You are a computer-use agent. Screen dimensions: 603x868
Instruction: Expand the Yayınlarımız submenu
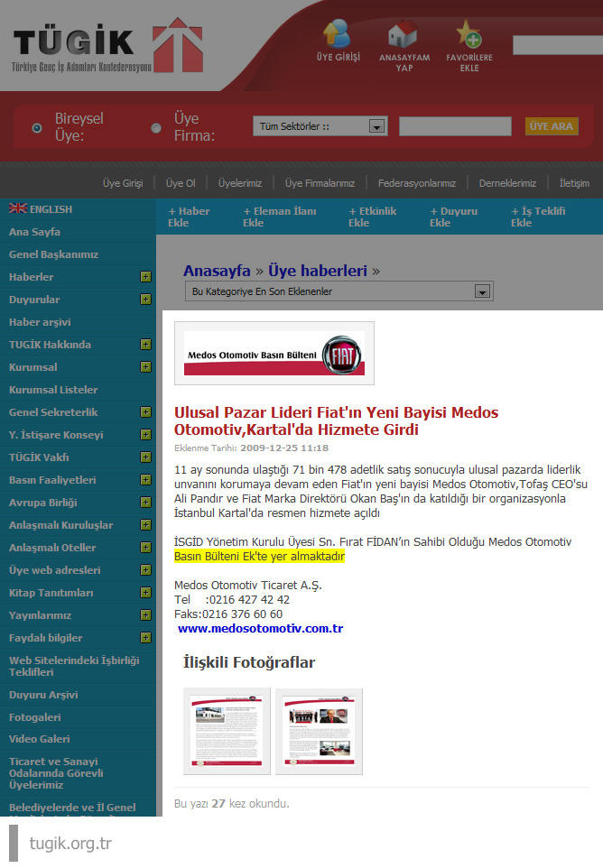[x=145, y=615]
